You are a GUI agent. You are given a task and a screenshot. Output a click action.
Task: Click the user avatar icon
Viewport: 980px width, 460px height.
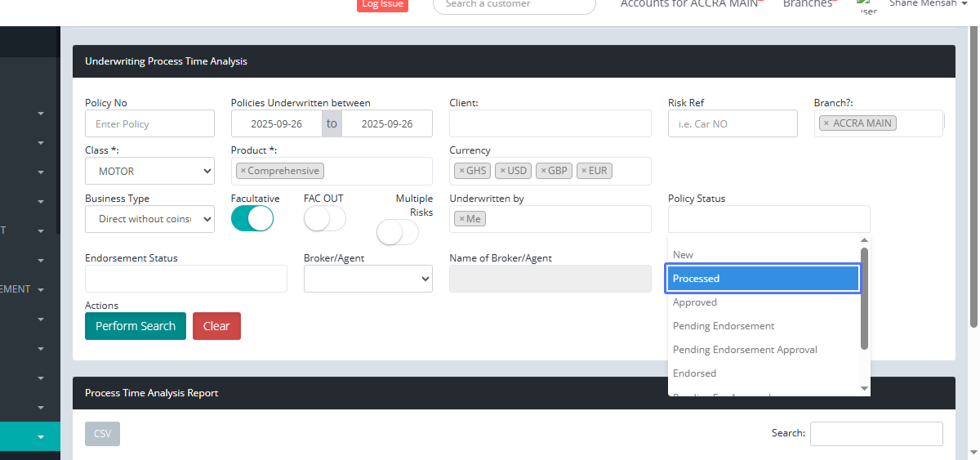866,6
